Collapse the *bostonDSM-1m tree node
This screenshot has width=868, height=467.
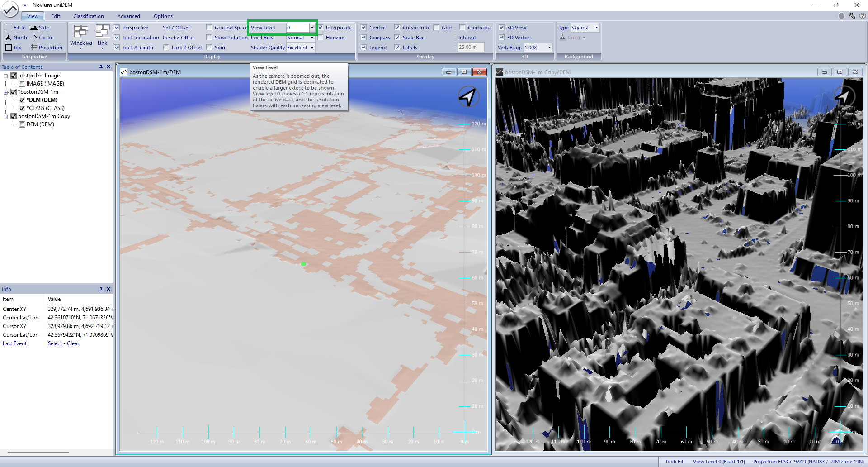tap(6, 92)
